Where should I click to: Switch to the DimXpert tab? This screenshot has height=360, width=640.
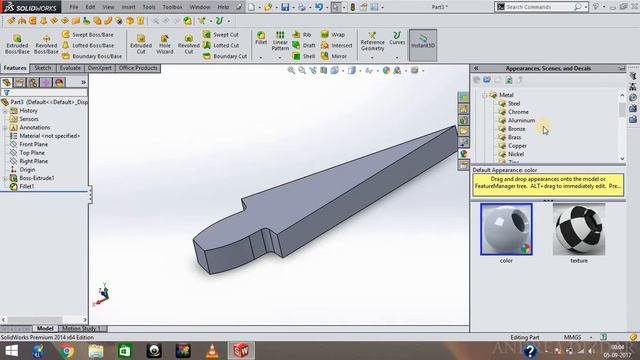100,68
